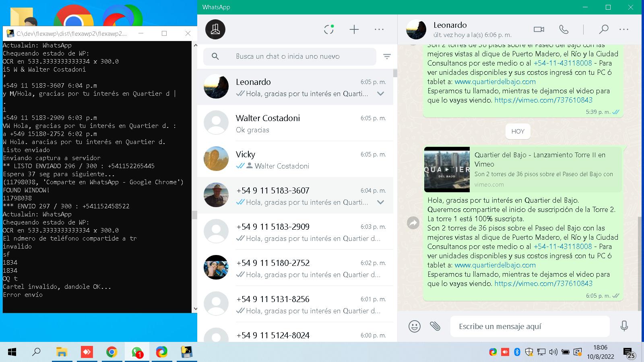Expand options chevron on Leonardo chat
644x362 pixels.
(x=381, y=94)
